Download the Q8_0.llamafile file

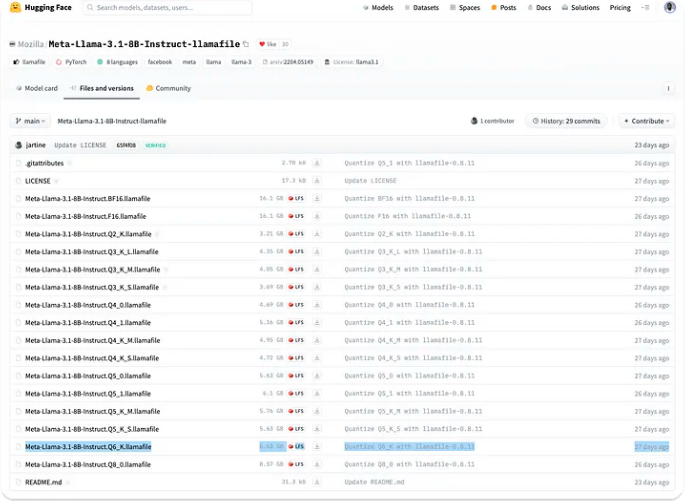(317, 464)
